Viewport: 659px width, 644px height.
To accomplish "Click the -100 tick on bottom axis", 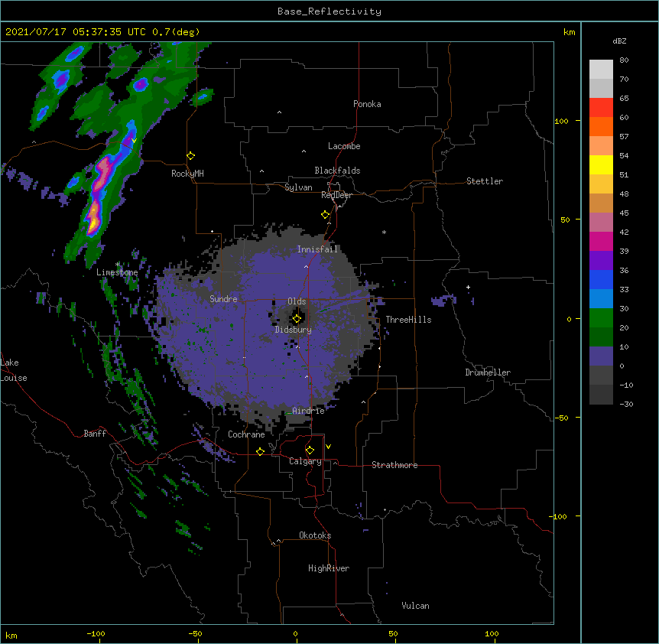I will click(x=96, y=633).
